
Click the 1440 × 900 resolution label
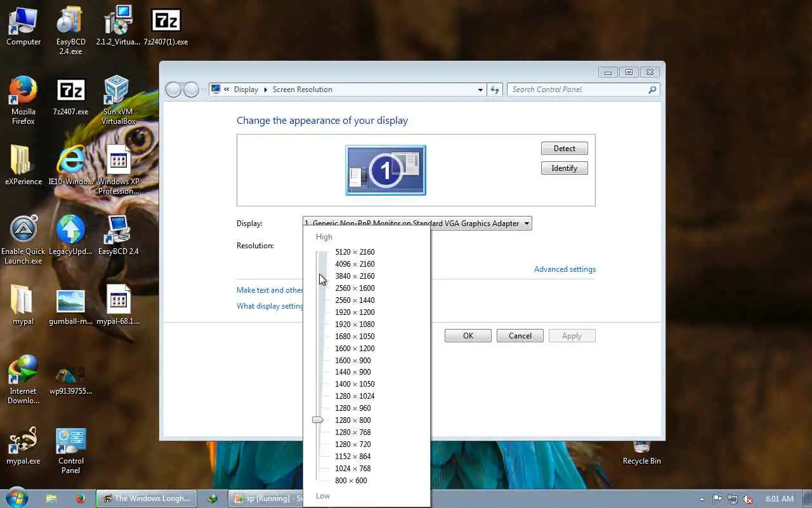[x=353, y=372]
